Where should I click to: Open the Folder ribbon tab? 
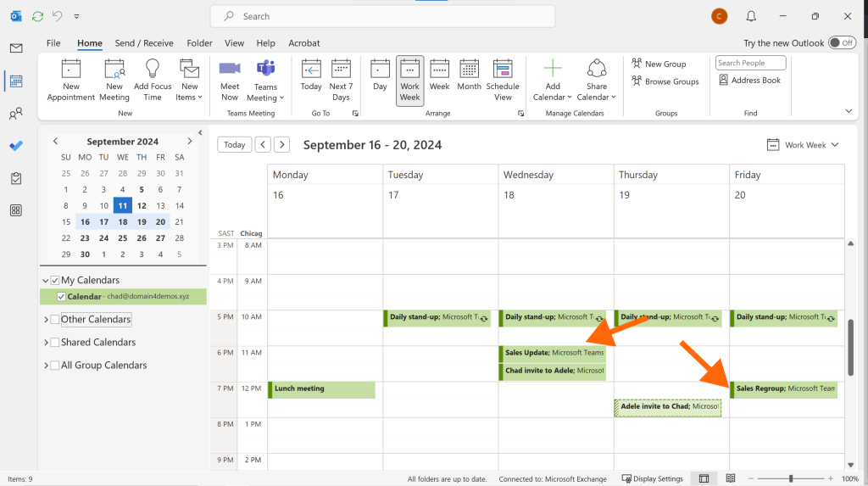click(x=199, y=43)
